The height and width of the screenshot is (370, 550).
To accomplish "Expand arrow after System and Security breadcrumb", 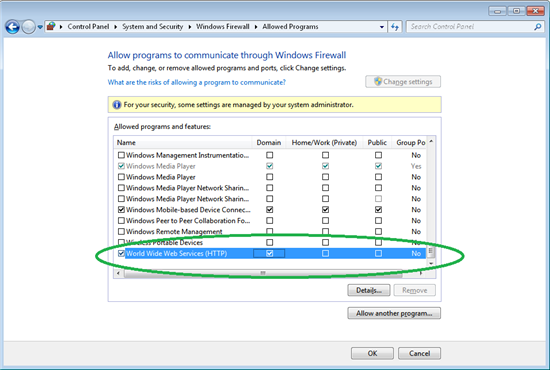I will [189, 27].
